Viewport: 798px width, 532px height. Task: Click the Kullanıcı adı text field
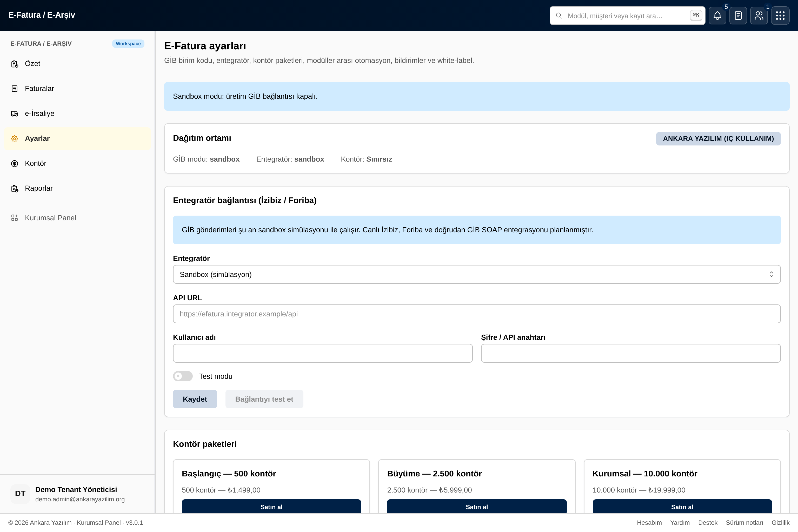(323, 353)
